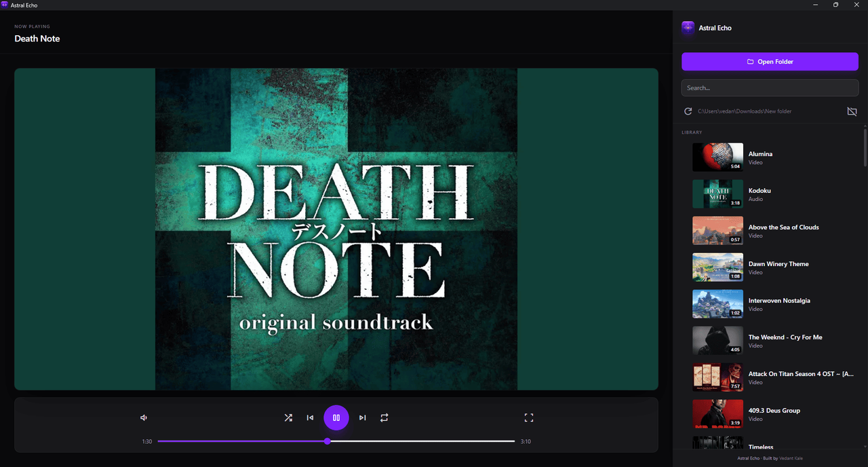This screenshot has height=467, width=868.
Task: Skip to previous track
Action: pos(310,418)
